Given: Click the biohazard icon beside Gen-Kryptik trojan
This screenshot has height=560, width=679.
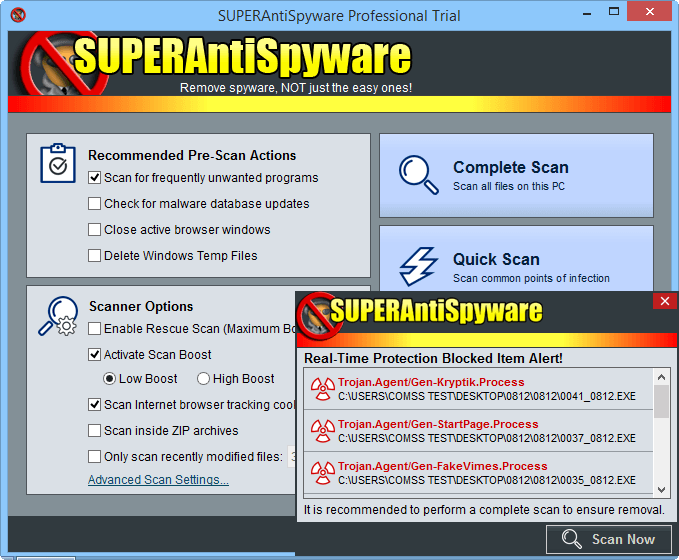Looking at the screenshot, I should pyautogui.click(x=323, y=389).
